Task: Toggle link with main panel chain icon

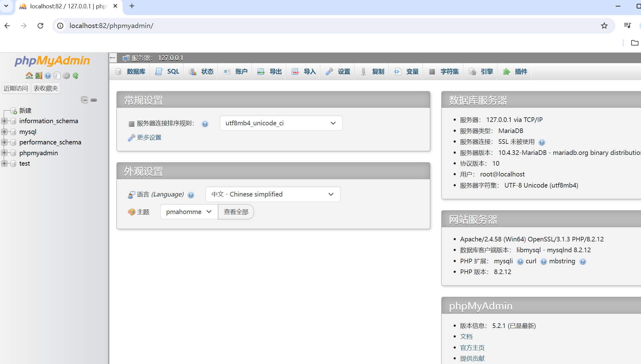Action: point(94,100)
